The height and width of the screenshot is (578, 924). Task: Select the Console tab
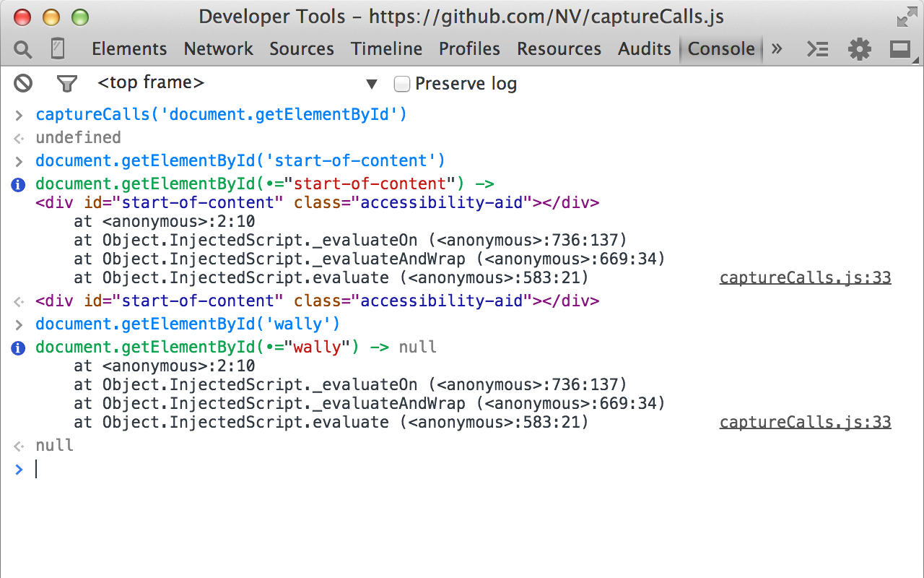click(x=720, y=48)
